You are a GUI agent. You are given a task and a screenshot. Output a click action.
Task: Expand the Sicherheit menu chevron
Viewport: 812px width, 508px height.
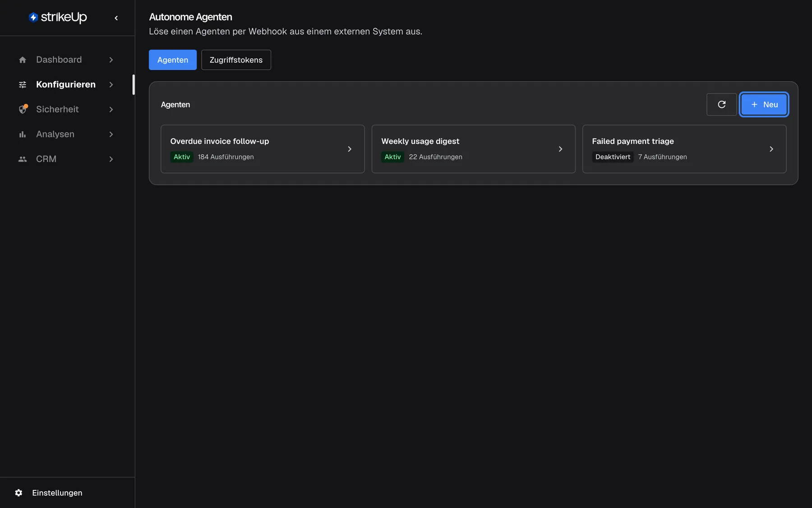[111, 109]
